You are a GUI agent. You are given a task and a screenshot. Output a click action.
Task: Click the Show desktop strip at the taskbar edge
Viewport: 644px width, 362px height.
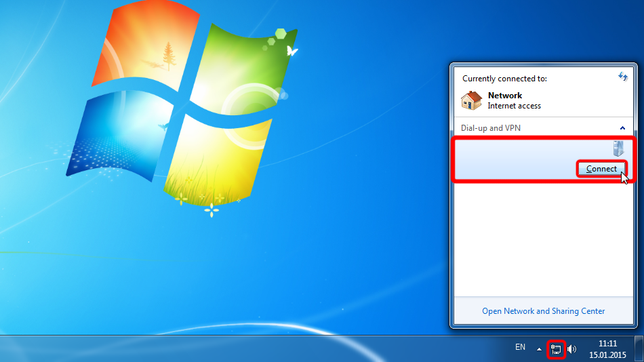(x=639, y=348)
